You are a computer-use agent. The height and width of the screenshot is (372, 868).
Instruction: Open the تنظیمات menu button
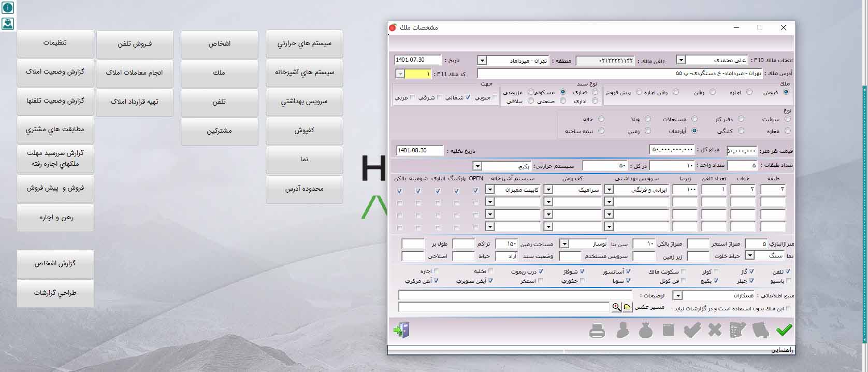pyautogui.click(x=55, y=43)
